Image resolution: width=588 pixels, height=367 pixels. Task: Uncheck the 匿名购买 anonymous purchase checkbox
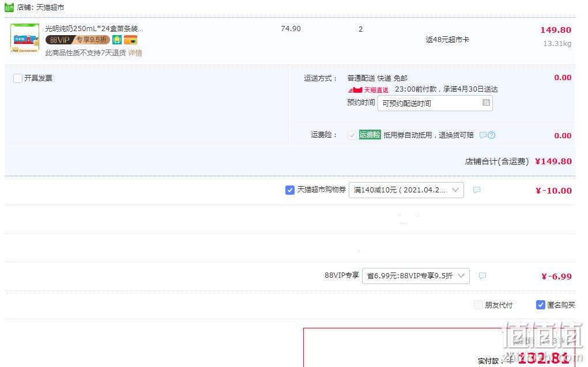(x=540, y=305)
